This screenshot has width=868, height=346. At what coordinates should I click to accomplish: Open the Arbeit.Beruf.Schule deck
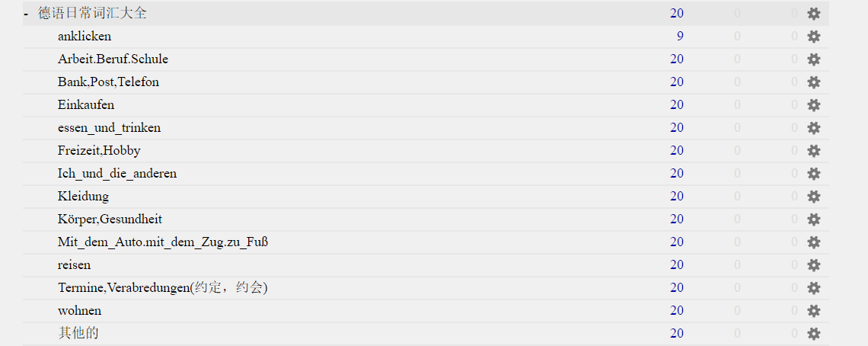point(113,59)
